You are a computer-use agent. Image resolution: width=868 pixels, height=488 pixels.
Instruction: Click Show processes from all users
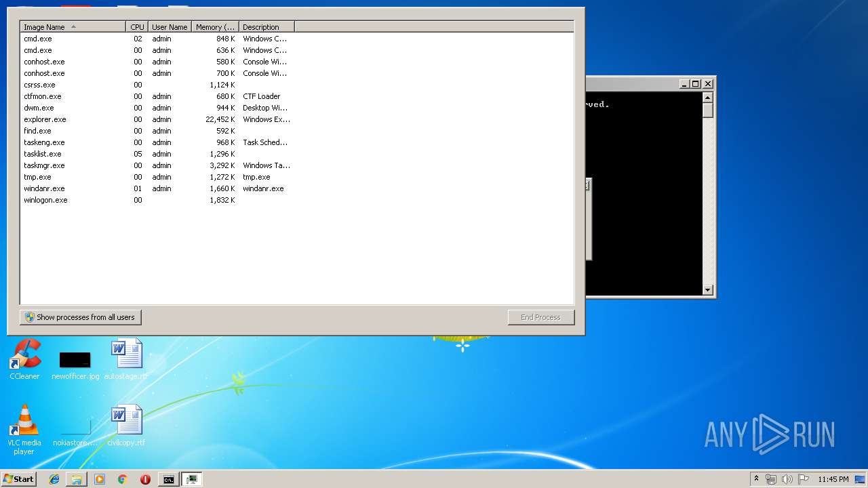[x=81, y=317]
